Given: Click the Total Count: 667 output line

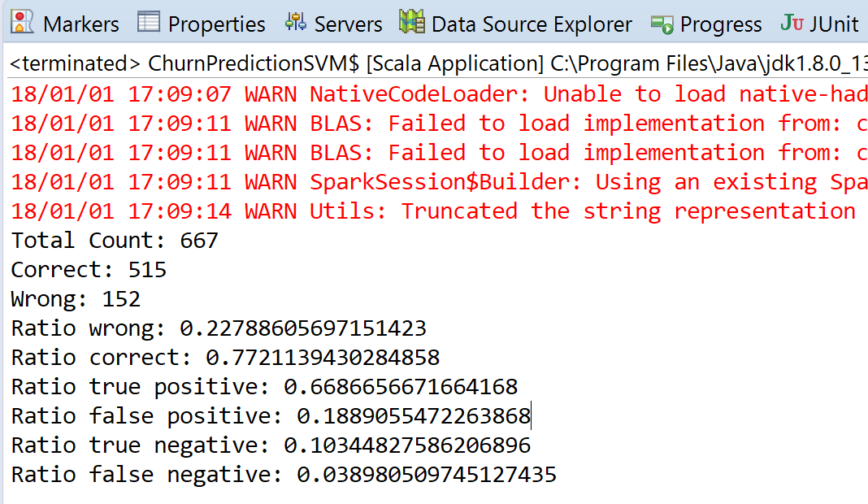Looking at the screenshot, I should tap(115, 241).
